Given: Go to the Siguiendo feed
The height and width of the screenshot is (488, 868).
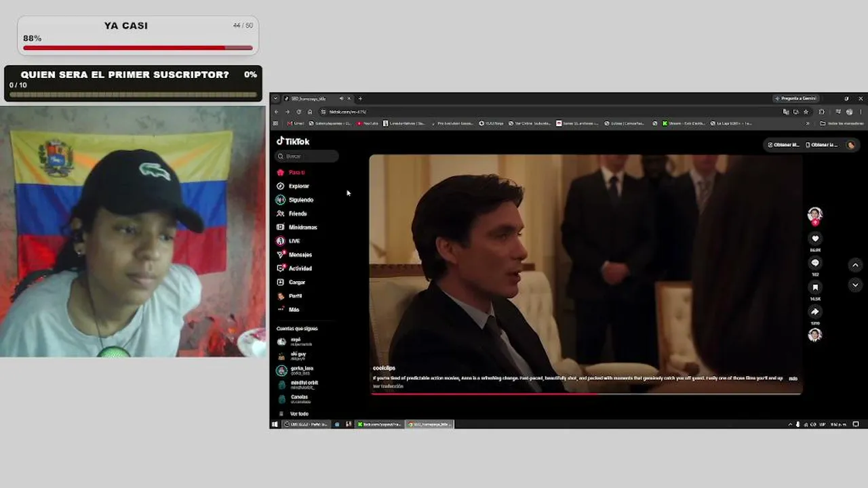Looking at the screenshot, I should 295,200.
